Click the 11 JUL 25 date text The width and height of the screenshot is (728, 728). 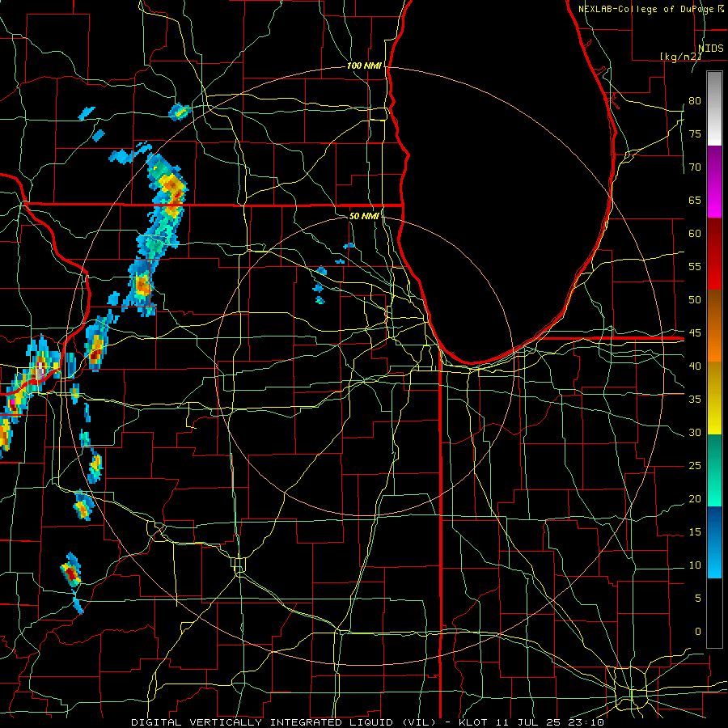pos(527,722)
